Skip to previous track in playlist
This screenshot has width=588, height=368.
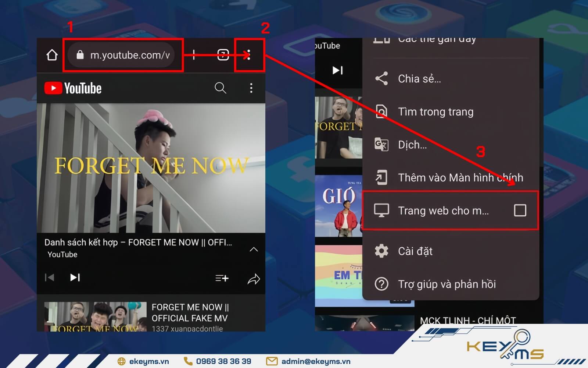pos(49,277)
